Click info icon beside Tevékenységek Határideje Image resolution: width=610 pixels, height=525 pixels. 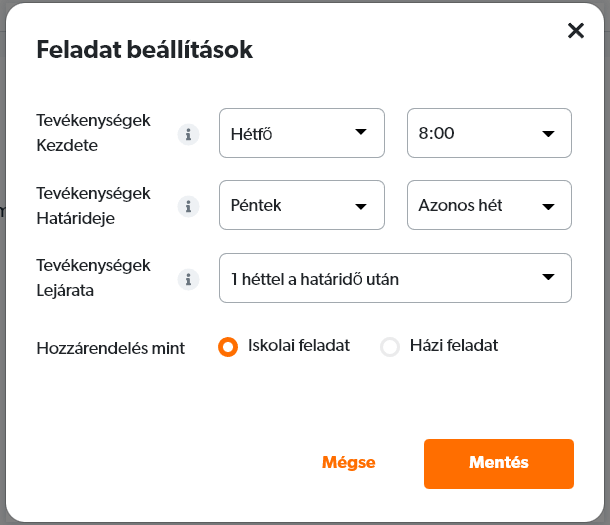point(187,206)
